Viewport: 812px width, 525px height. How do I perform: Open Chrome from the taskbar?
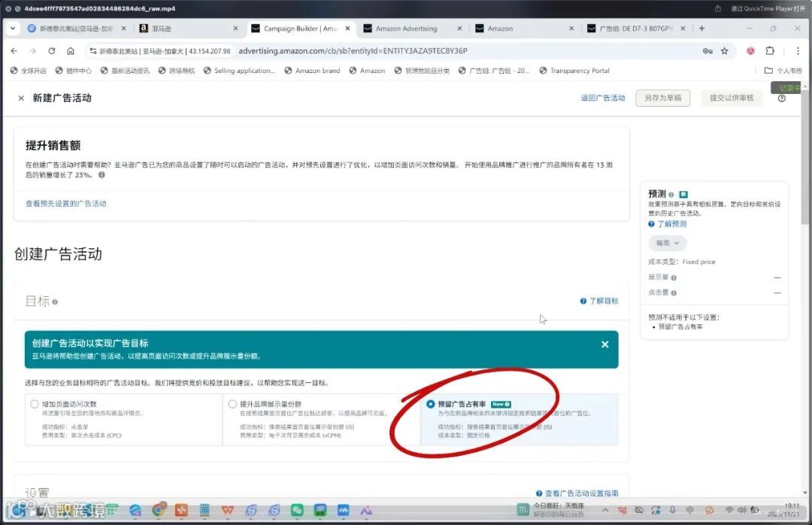coord(159,510)
